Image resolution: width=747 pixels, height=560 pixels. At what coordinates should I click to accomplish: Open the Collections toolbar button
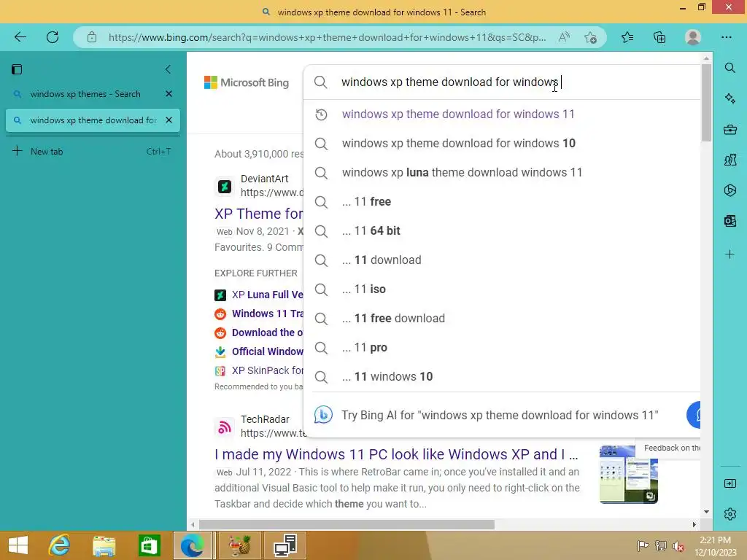[x=659, y=37]
